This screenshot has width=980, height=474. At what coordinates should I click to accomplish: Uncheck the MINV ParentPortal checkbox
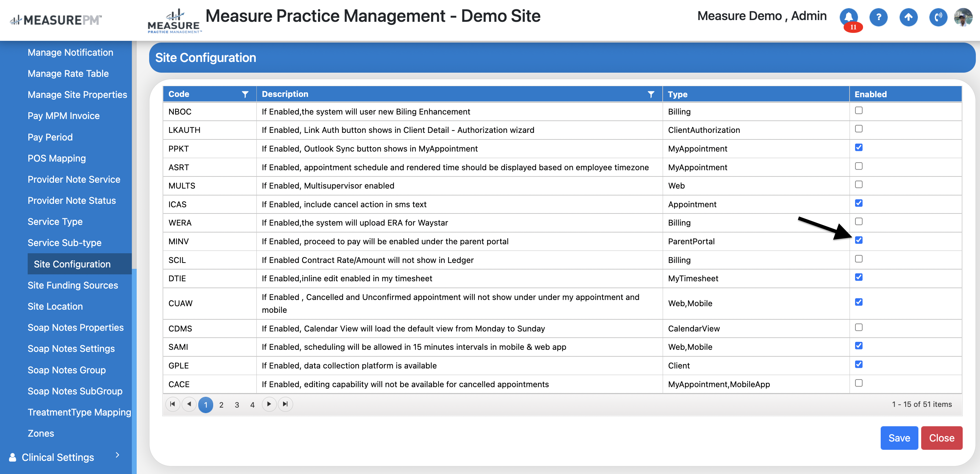coord(859,240)
